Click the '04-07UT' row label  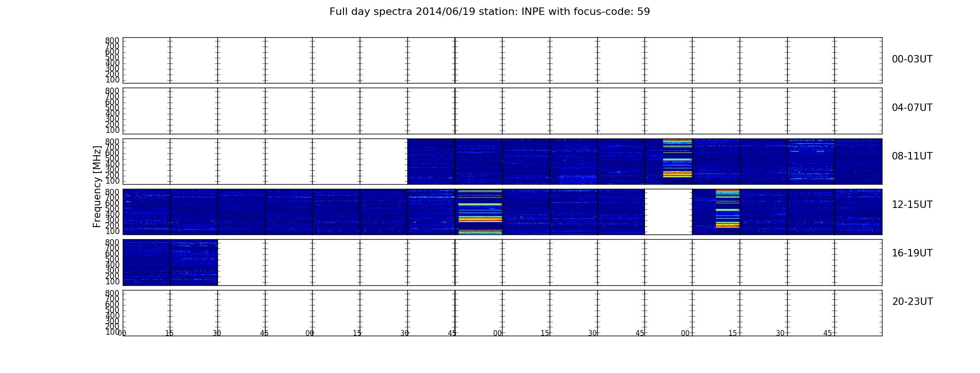pos(912,108)
